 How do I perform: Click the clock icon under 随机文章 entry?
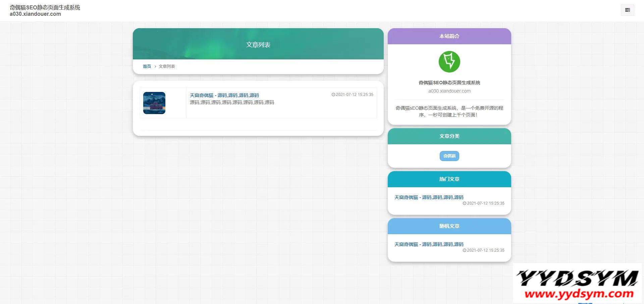click(x=464, y=250)
